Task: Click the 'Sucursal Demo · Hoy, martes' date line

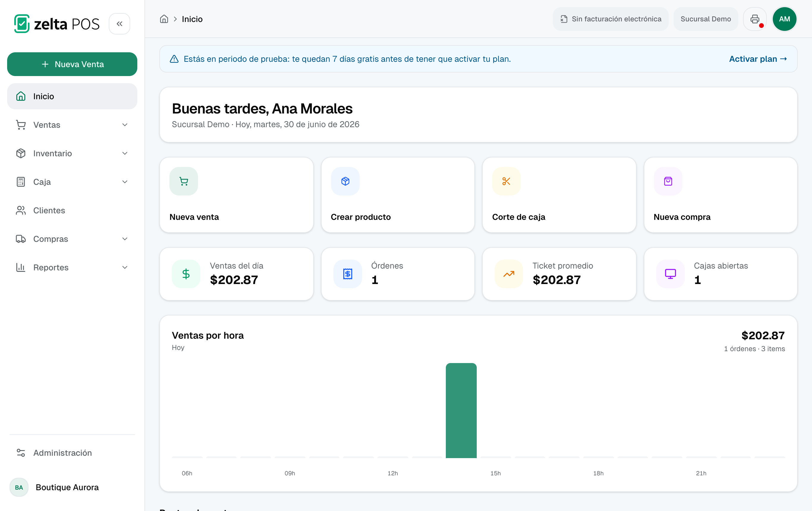Action: [x=265, y=124]
